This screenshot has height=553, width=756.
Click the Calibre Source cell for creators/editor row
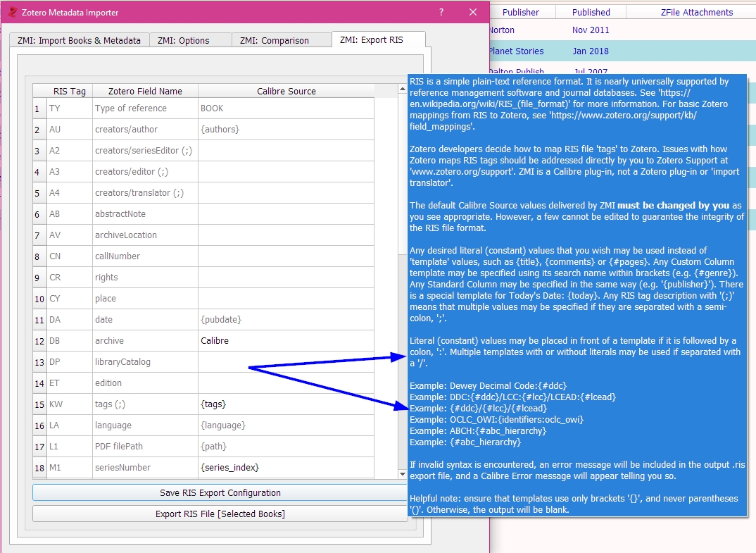tap(286, 172)
